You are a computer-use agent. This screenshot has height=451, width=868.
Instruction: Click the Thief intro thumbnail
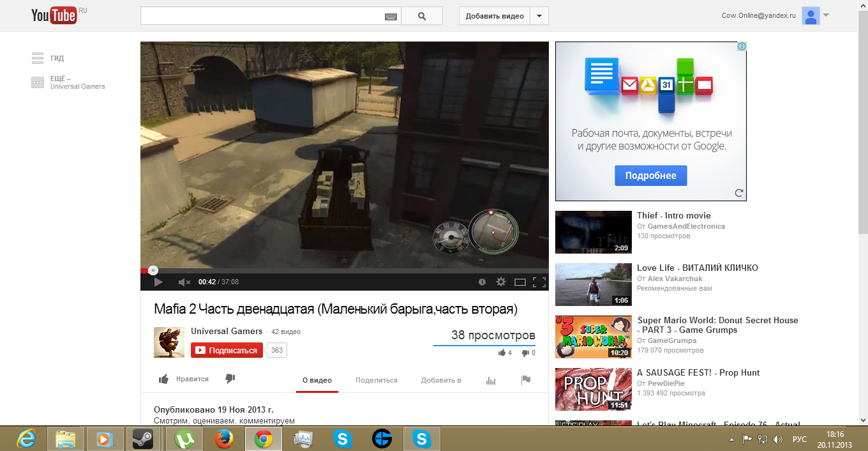[x=593, y=232]
